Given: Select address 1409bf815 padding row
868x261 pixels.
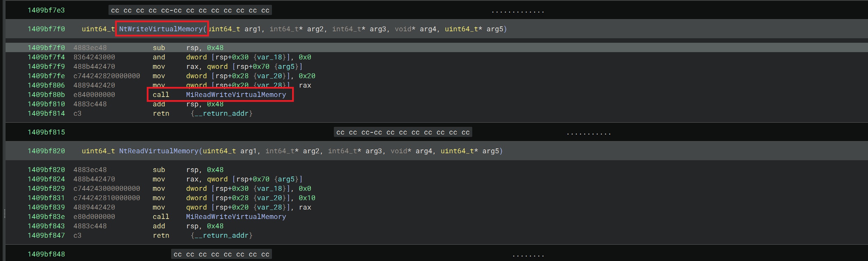Looking at the screenshot, I should click(46, 132).
